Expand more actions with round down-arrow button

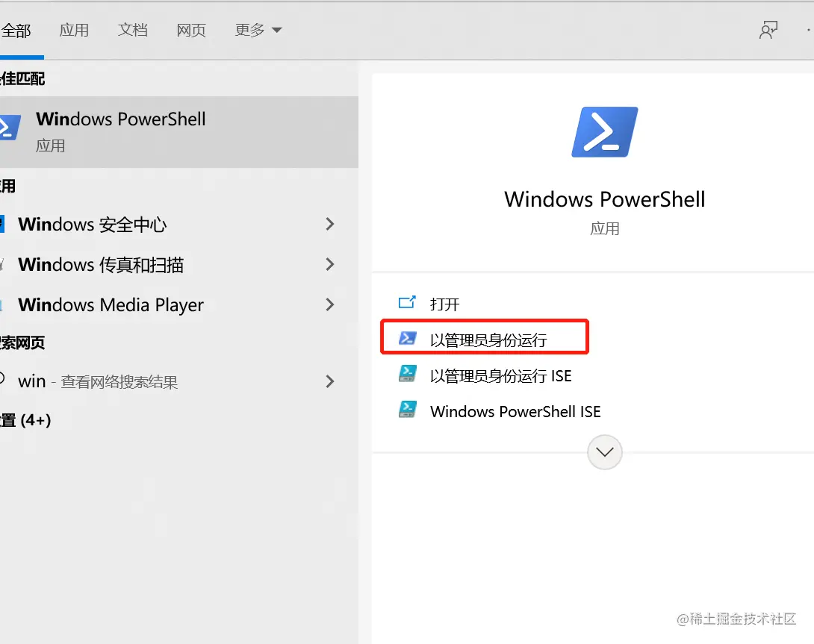[605, 452]
